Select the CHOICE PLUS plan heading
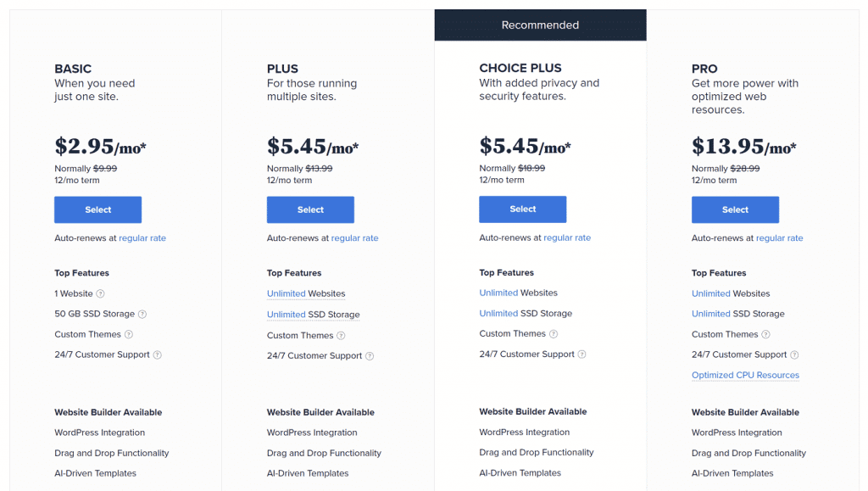The width and height of the screenshot is (868, 491). pyautogui.click(x=520, y=67)
